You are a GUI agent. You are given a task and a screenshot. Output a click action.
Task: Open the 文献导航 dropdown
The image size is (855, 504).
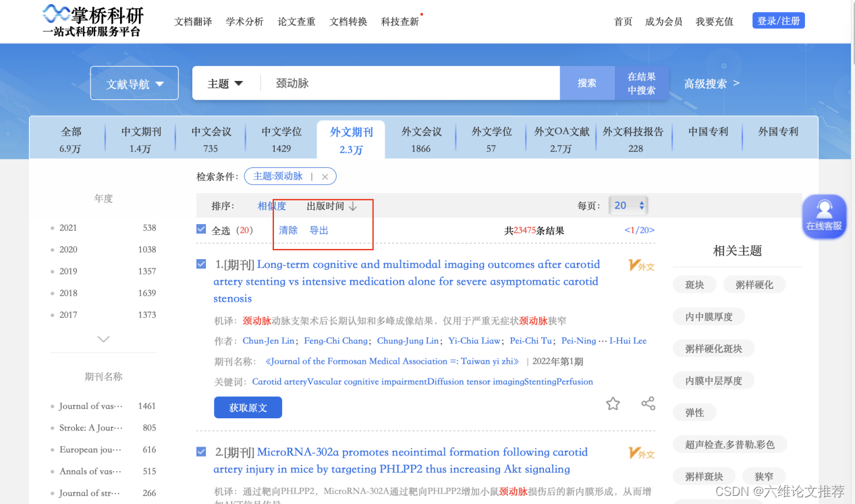coord(134,84)
